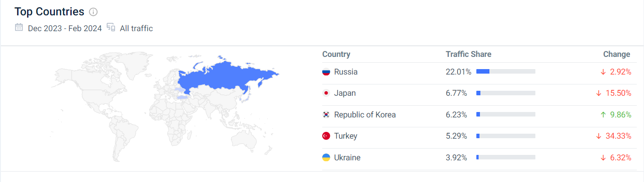This screenshot has width=644, height=182.
Task: Sort by the Traffic Share column header
Action: [x=468, y=54]
